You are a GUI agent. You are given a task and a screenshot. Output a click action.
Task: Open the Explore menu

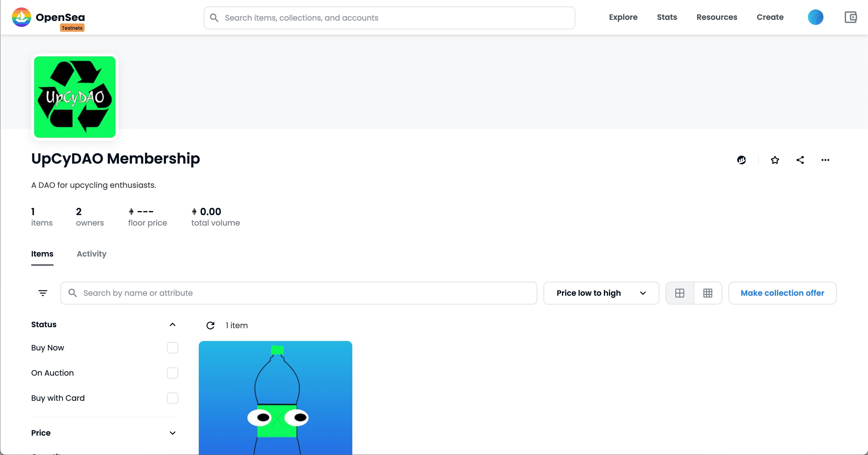pos(623,17)
